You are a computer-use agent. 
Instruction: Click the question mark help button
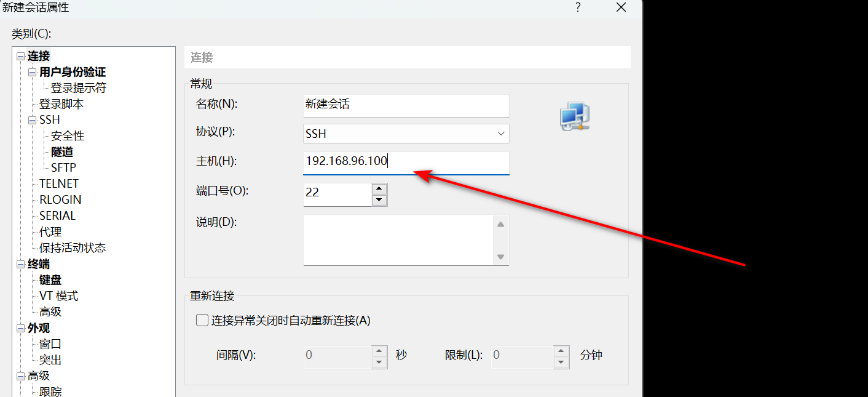click(578, 7)
